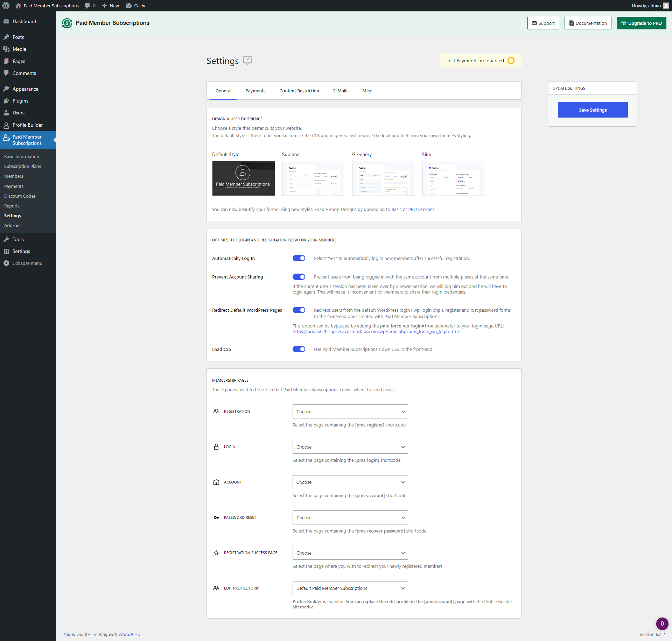Open the Tools wrench icon menu
This screenshot has height=642, width=672.
[x=6, y=239]
